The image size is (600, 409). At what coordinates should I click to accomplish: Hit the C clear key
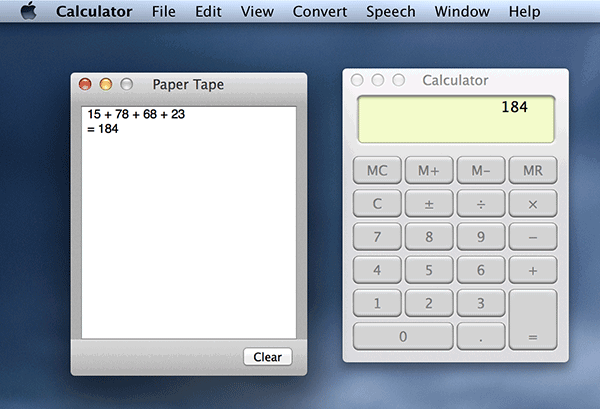377,203
